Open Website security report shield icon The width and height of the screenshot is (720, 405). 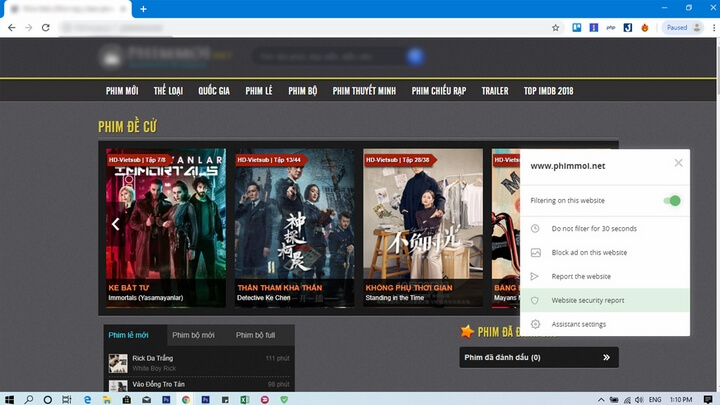(x=535, y=300)
